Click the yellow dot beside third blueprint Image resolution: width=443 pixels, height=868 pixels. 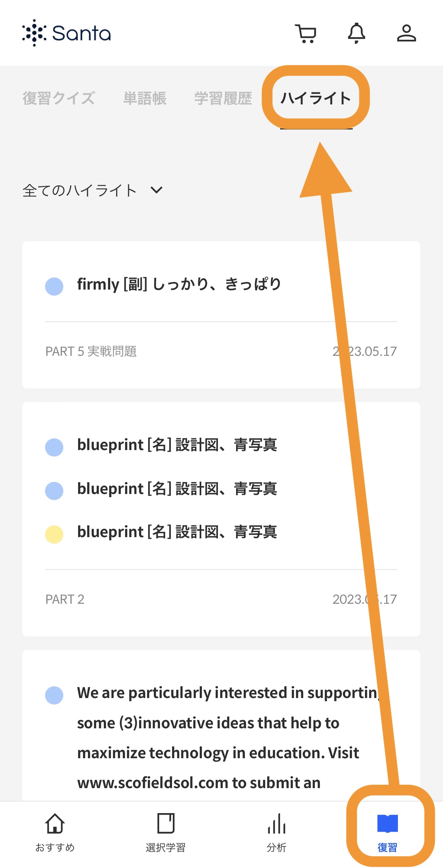[x=54, y=535]
